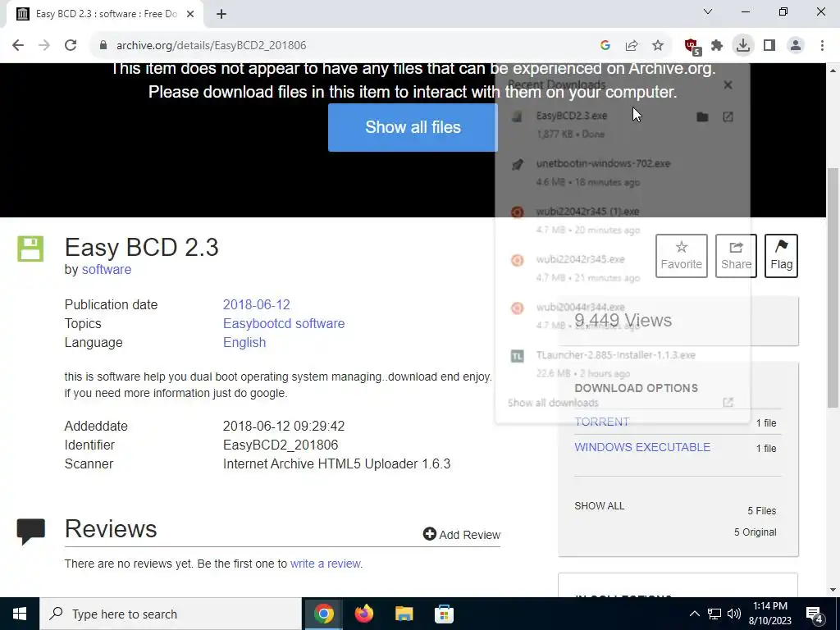Click the page vertical scrollbar thumb
The width and height of the screenshot is (840, 630).
click(x=833, y=288)
